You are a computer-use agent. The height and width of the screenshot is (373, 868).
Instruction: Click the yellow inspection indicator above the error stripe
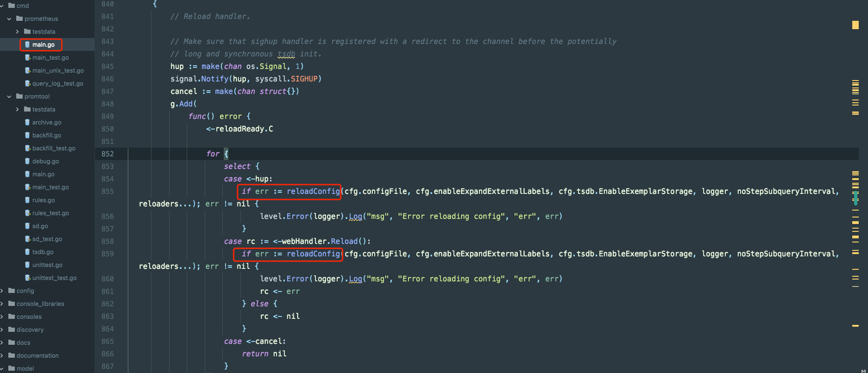click(855, 25)
